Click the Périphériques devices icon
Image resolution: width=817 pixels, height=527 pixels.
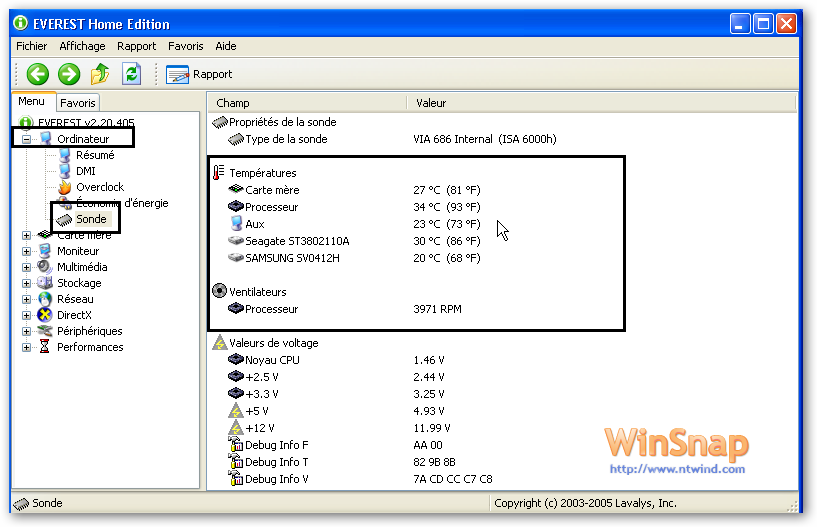[45, 331]
